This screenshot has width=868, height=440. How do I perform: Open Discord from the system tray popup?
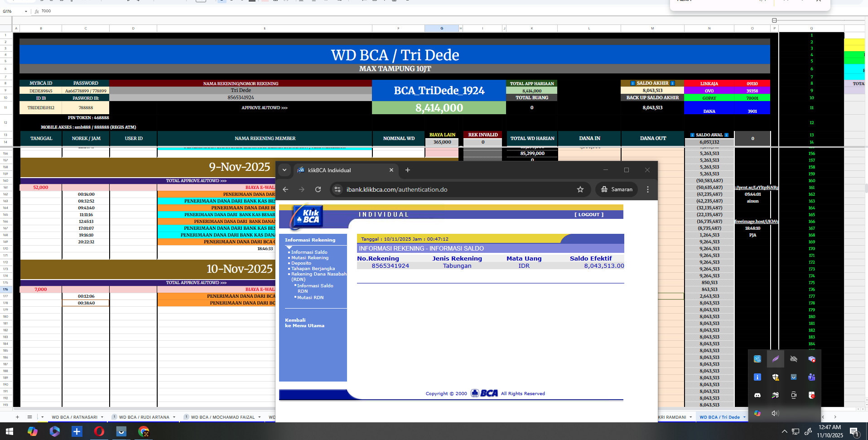(x=757, y=395)
